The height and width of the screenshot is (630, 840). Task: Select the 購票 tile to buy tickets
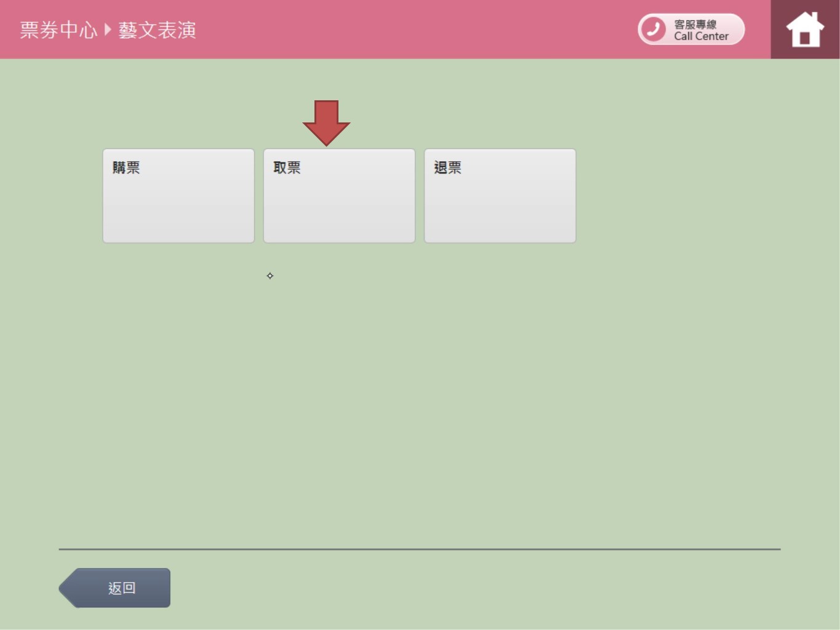178,196
